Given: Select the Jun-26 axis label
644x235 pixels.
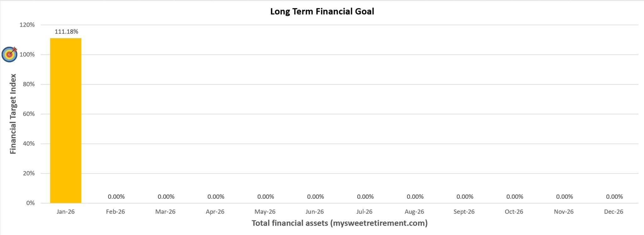Looking at the screenshot, I should [x=315, y=212].
